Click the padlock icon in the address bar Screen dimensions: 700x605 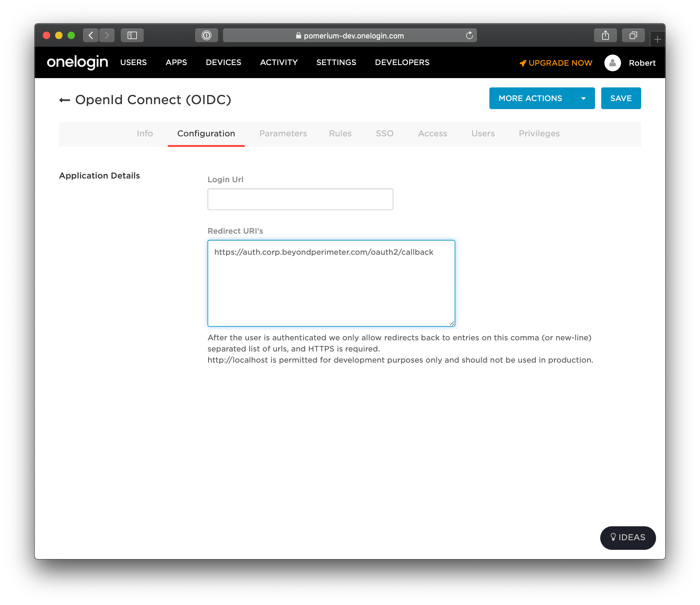(x=298, y=36)
